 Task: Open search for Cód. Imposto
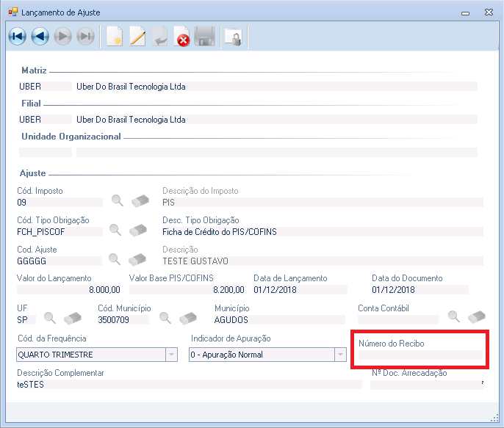[x=117, y=200]
